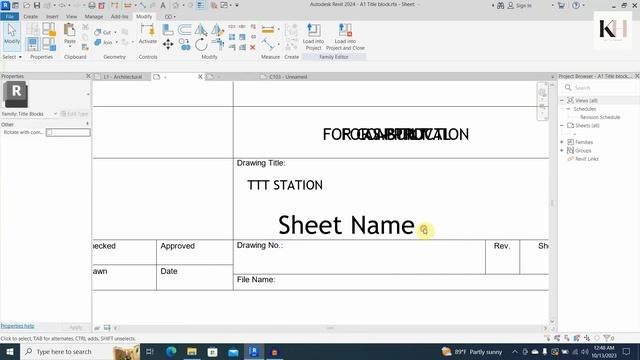Switch to the View ribbon tab
Viewport: 640px width, 360px height.
coord(71,17)
